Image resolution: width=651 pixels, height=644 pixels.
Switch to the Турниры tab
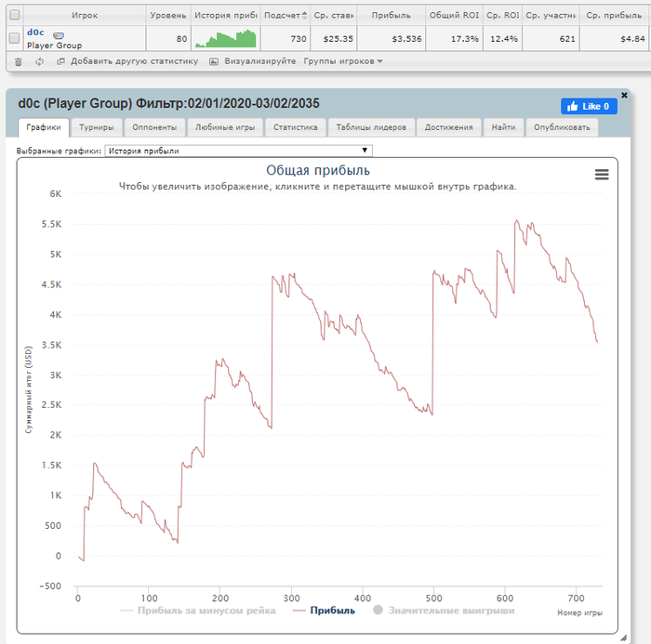(97, 127)
